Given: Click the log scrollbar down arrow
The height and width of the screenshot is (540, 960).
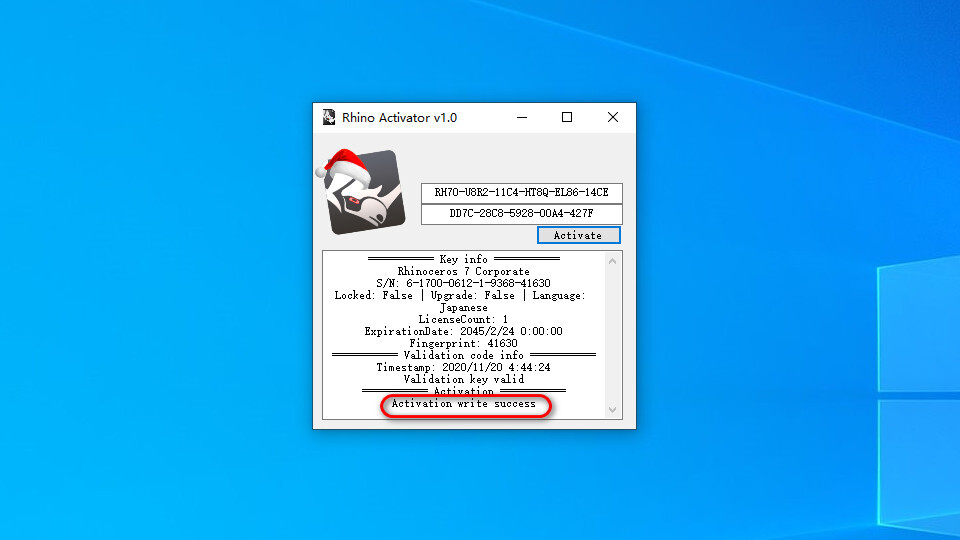Looking at the screenshot, I should [x=612, y=409].
